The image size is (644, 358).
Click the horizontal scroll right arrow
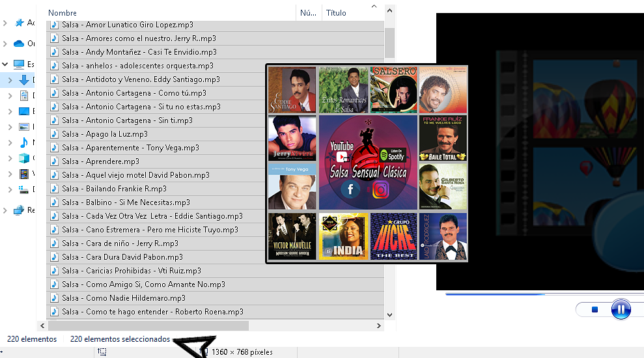pos(379,325)
